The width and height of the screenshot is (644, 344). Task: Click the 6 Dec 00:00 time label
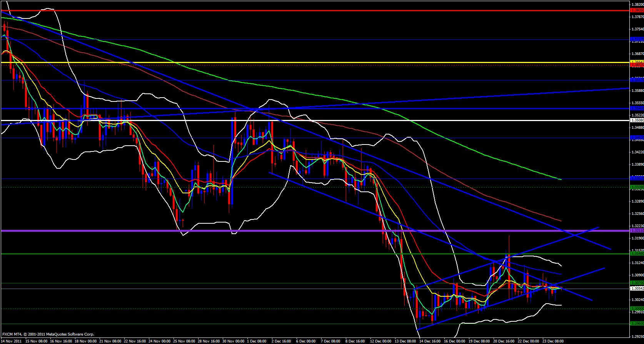pyautogui.click(x=306, y=341)
